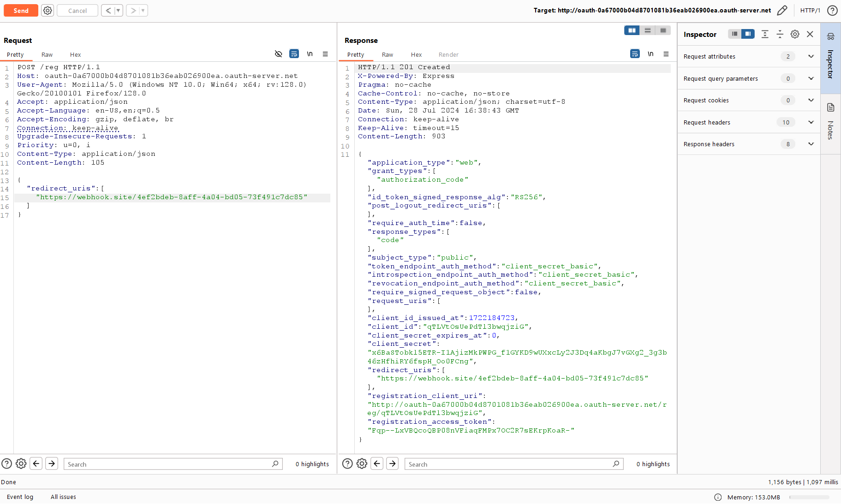The height and width of the screenshot is (504, 841).
Task: Click the edit target pencil icon
Action: [x=782, y=10]
